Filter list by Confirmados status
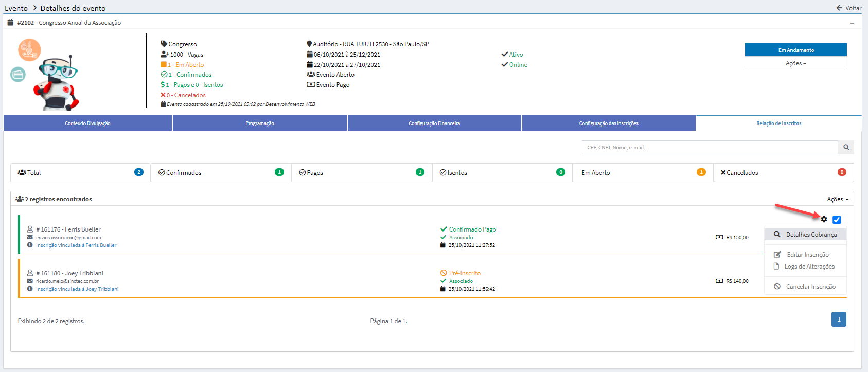The width and height of the screenshot is (868, 372). 221,173
